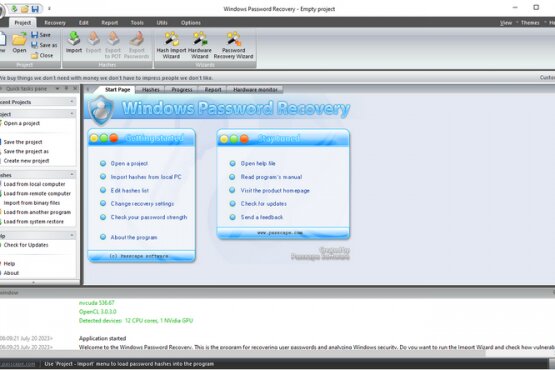Image resolution: width=555 pixels, height=370 pixels.
Task: Open the Themes dropdown menu
Action: pyautogui.click(x=530, y=23)
